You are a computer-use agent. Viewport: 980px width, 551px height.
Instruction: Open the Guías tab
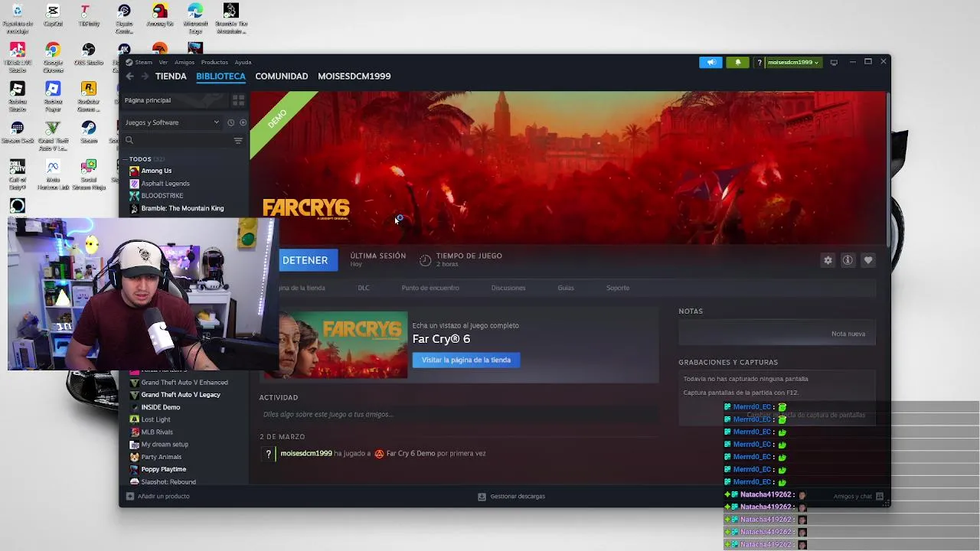[x=566, y=288]
